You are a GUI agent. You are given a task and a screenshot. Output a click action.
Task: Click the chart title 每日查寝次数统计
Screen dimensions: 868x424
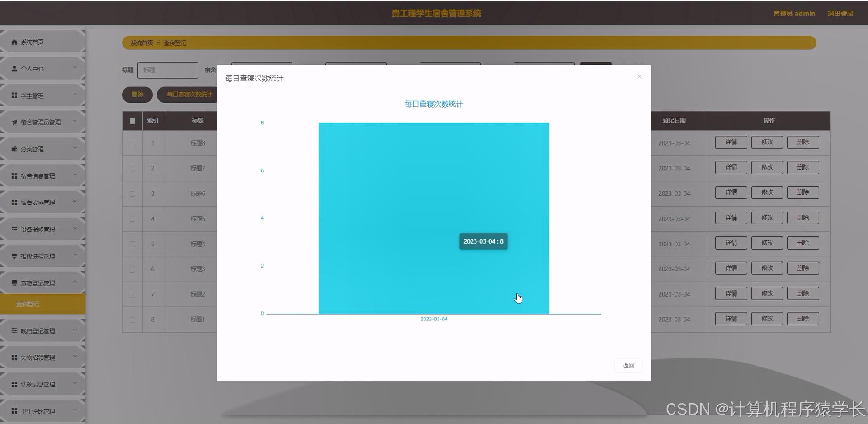(434, 104)
